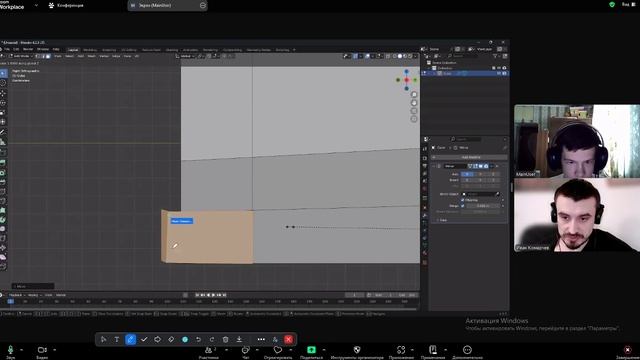The image size is (640, 360).
Task: Pick Mirror Object with the eyedropper
Action: point(498,194)
